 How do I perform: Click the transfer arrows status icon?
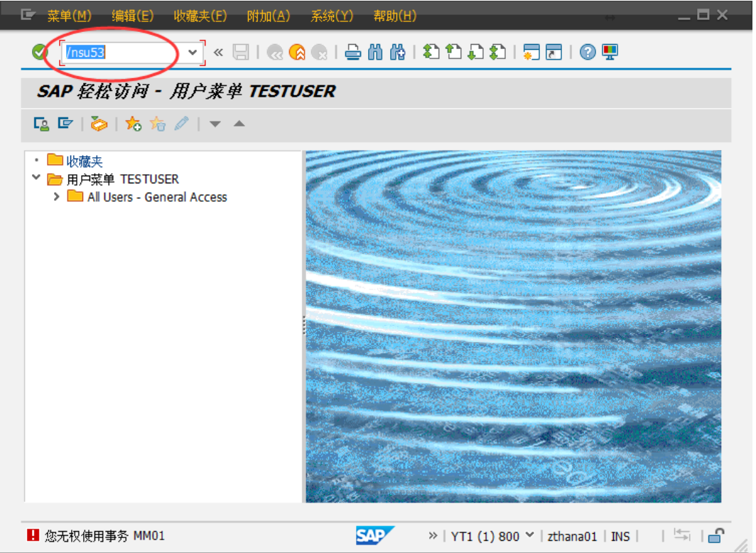click(682, 535)
